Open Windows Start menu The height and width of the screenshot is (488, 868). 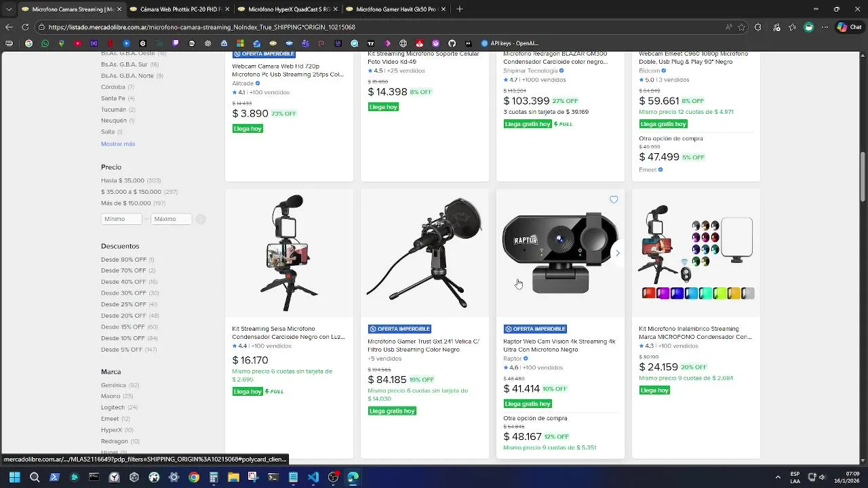(x=14, y=477)
